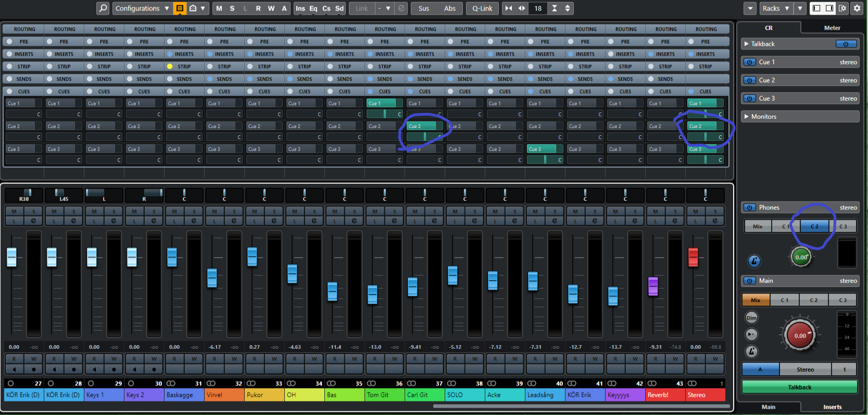868x415 pixels.
Task: Switch to the Inserts tab
Action: (832, 407)
